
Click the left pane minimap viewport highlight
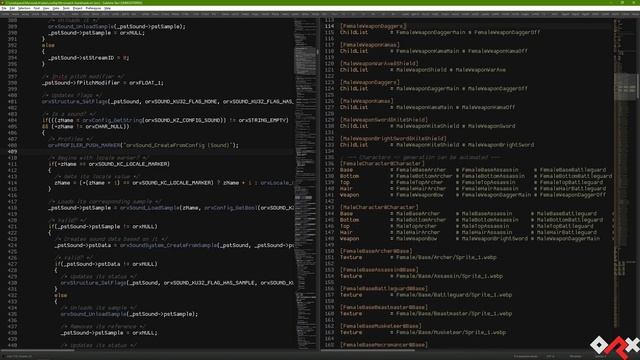click(x=306, y=60)
